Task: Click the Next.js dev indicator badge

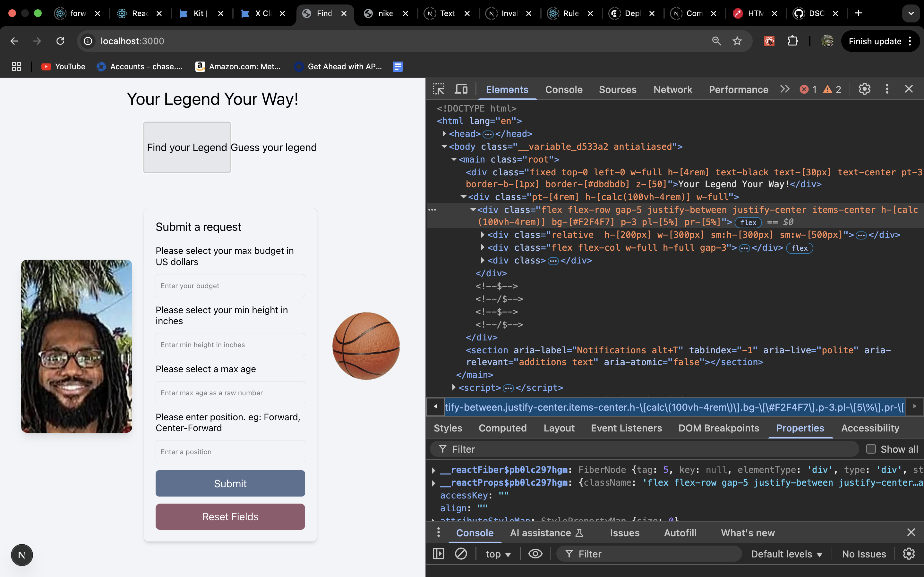Action: click(22, 555)
